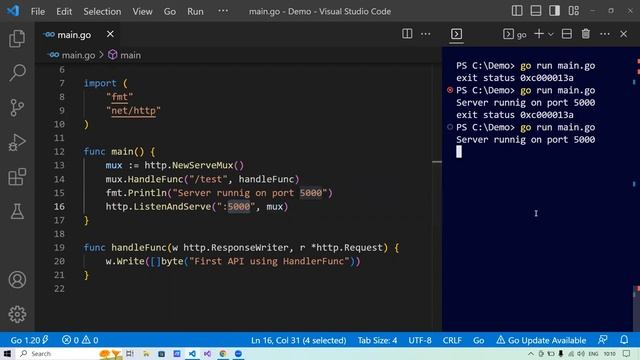Click http.ListenAndServe text on line 16
640x360 pixels.
158,207
